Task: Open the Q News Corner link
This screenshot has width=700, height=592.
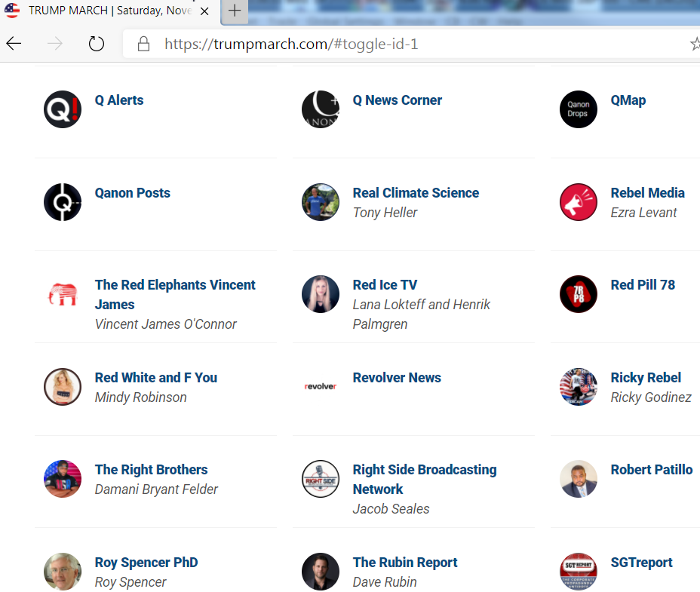Action: 398,100
